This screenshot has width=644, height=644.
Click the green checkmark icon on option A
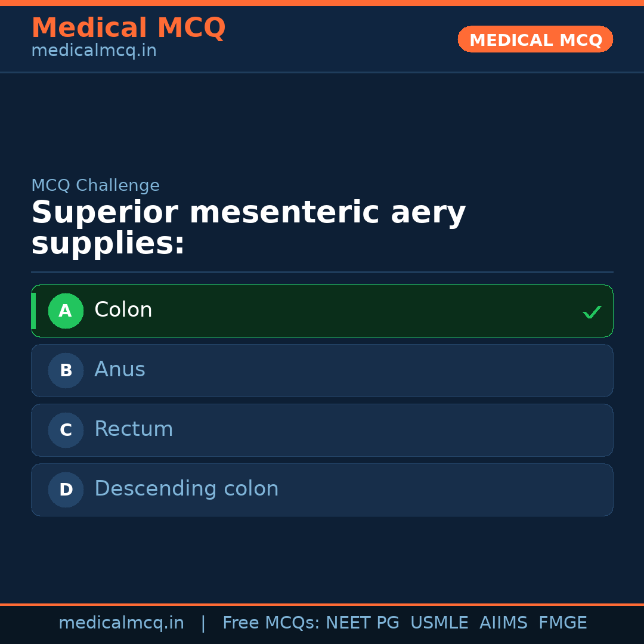(592, 311)
